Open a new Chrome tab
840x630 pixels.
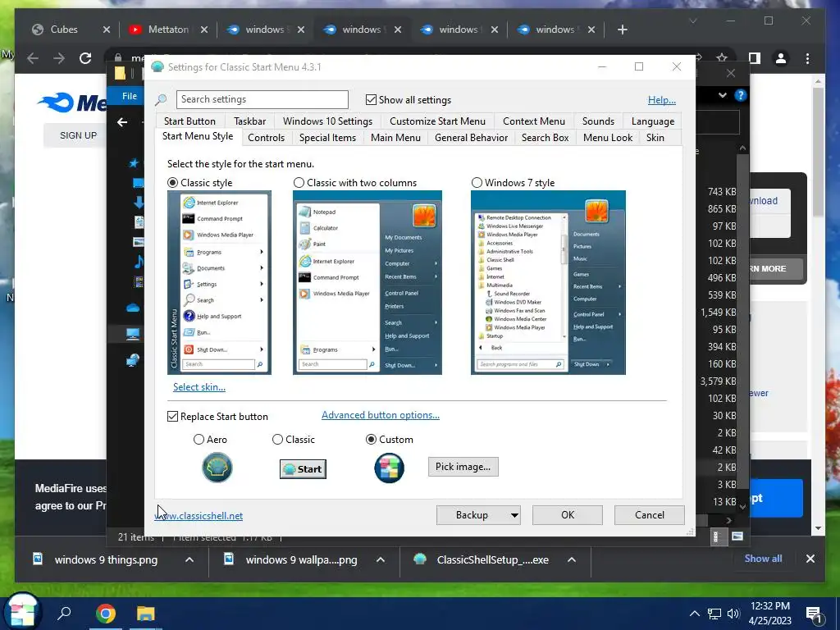pyautogui.click(x=622, y=30)
